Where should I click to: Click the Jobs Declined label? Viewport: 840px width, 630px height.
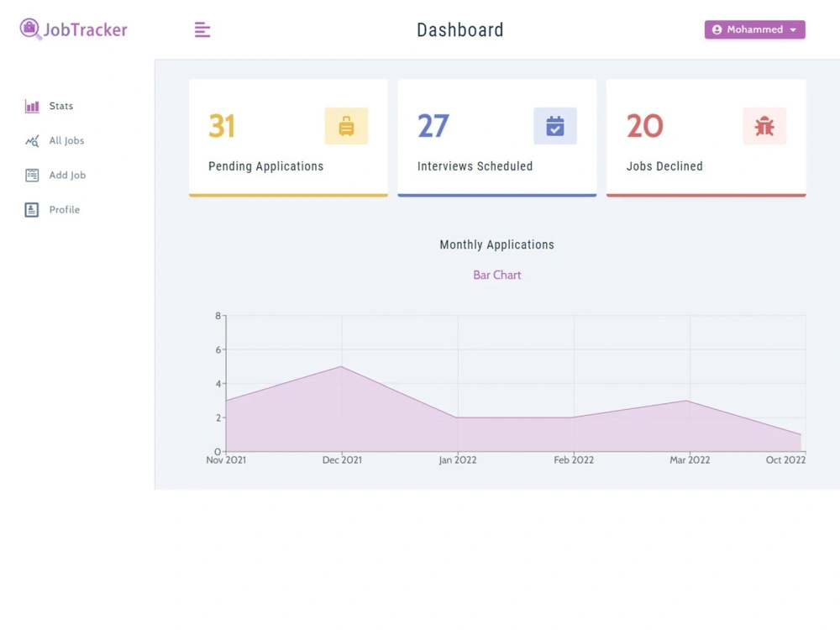pos(664,166)
